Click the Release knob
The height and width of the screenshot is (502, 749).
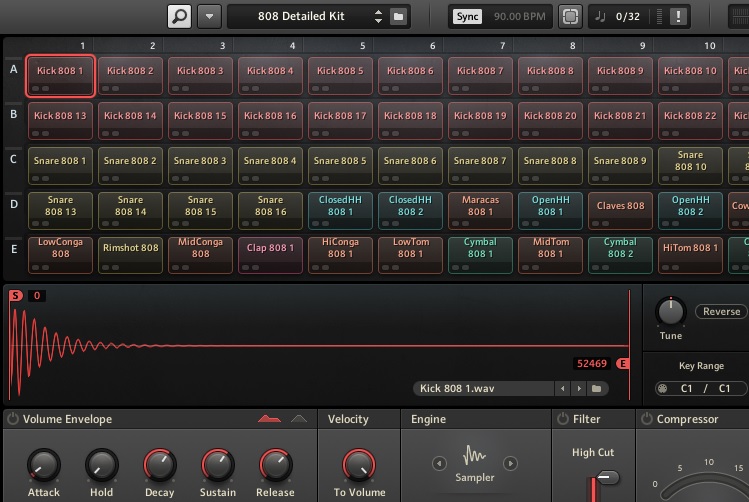click(x=275, y=465)
